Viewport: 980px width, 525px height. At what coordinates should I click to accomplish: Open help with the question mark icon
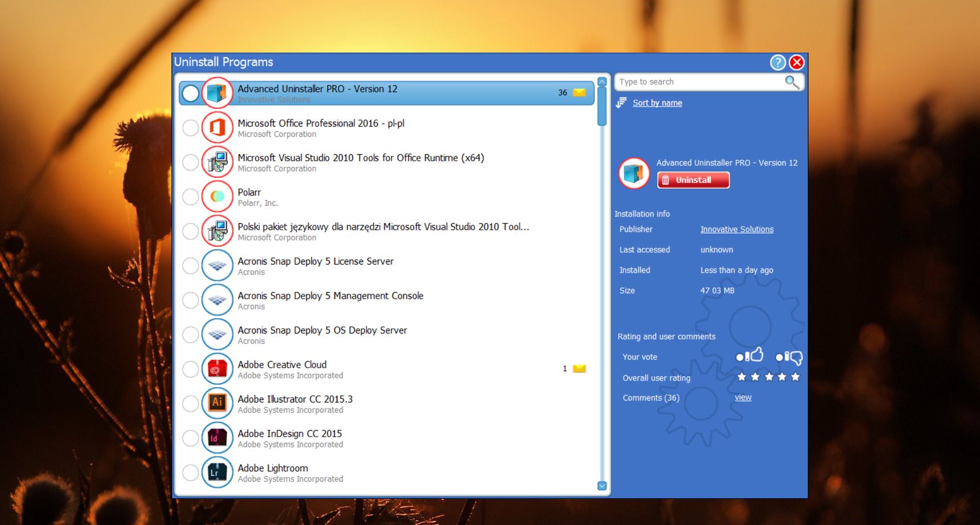point(778,62)
